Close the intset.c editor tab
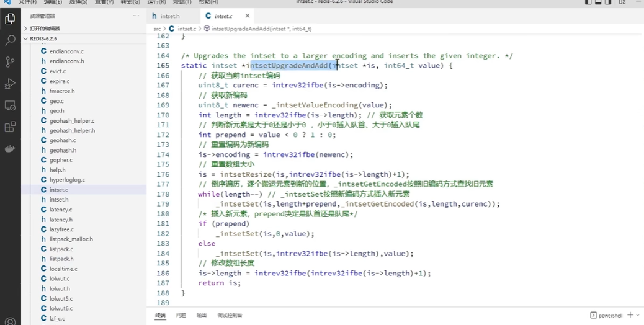644x325 pixels. click(x=248, y=16)
